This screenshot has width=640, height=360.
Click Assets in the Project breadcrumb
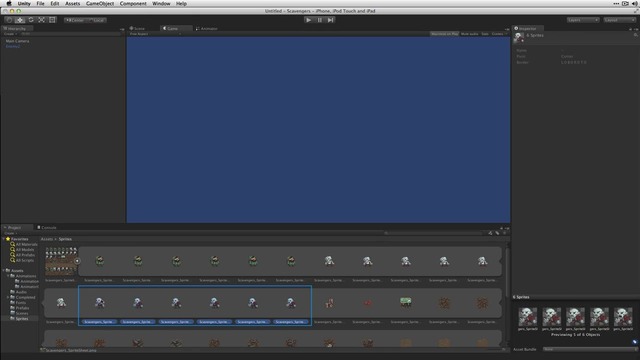[47, 239]
